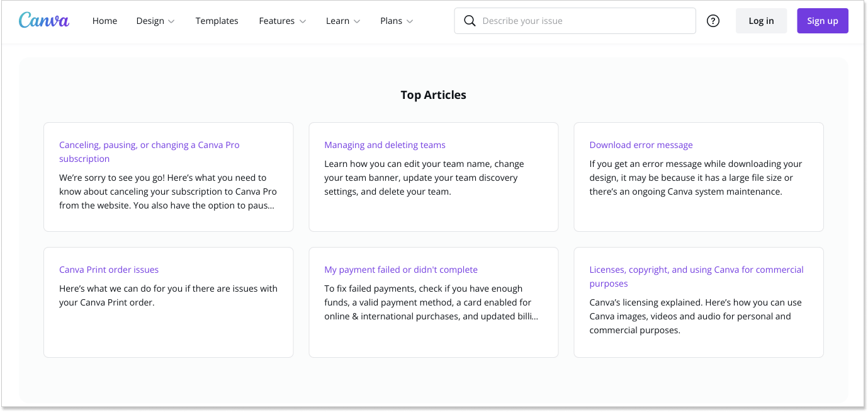Click the Top Articles heading
The image size is (868, 412).
(x=433, y=95)
